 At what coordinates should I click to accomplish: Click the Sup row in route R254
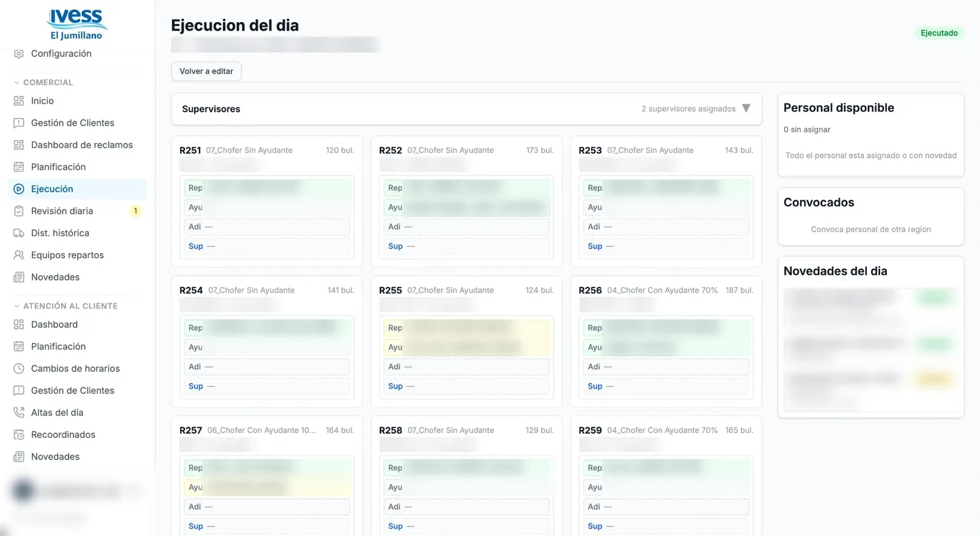point(267,387)
